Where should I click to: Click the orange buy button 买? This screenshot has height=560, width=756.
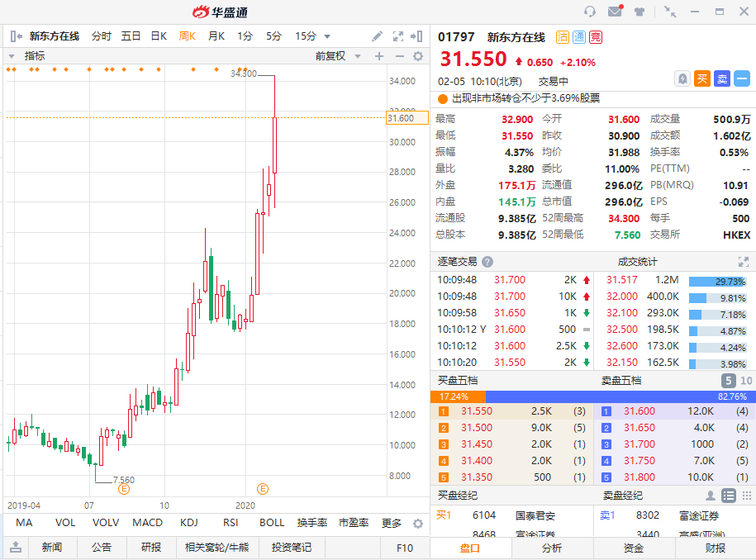point(702,78)
